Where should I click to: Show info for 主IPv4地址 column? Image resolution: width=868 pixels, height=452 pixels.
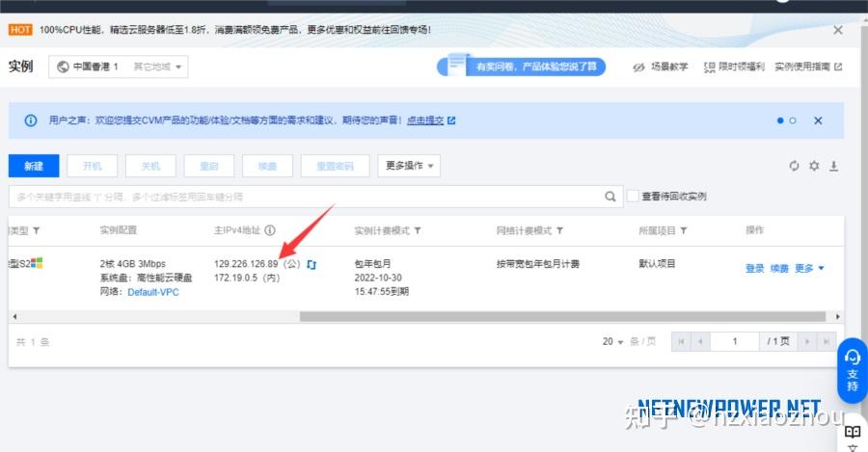pos(270,230)
